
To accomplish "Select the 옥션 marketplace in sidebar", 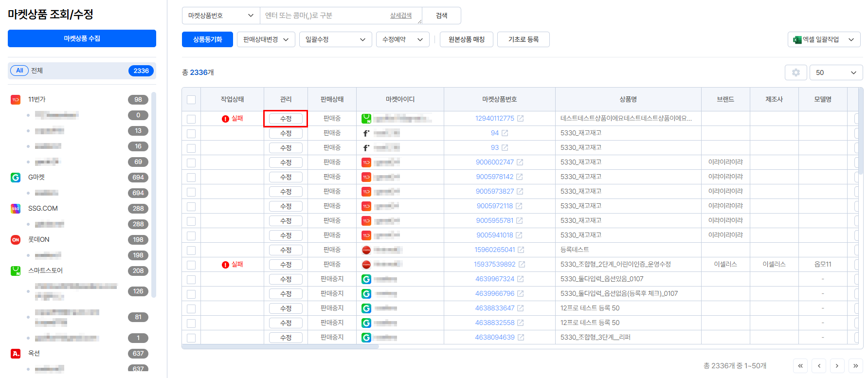I will point(34,353).
